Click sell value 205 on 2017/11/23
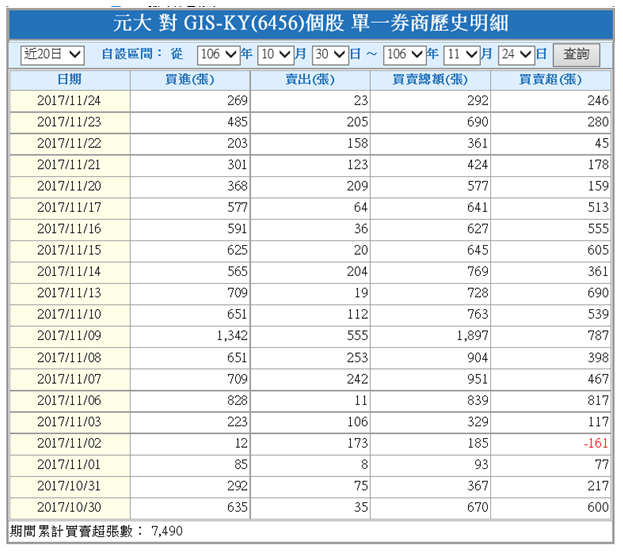The image size is (623, 553). click(x=358, y=122)
